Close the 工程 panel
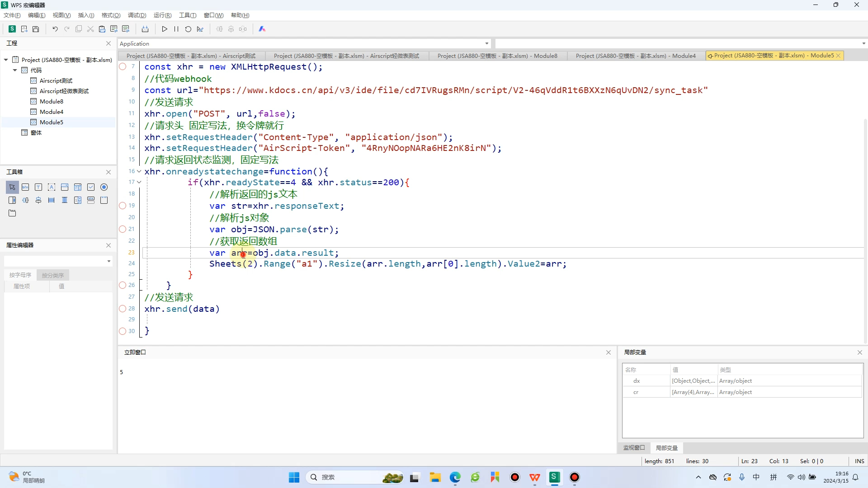 (x=108, y=43)
